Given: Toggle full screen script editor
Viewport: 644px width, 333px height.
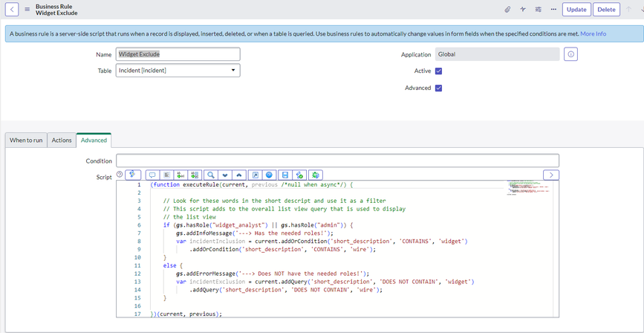Looking at the screenshot, I should click(256, 175).
